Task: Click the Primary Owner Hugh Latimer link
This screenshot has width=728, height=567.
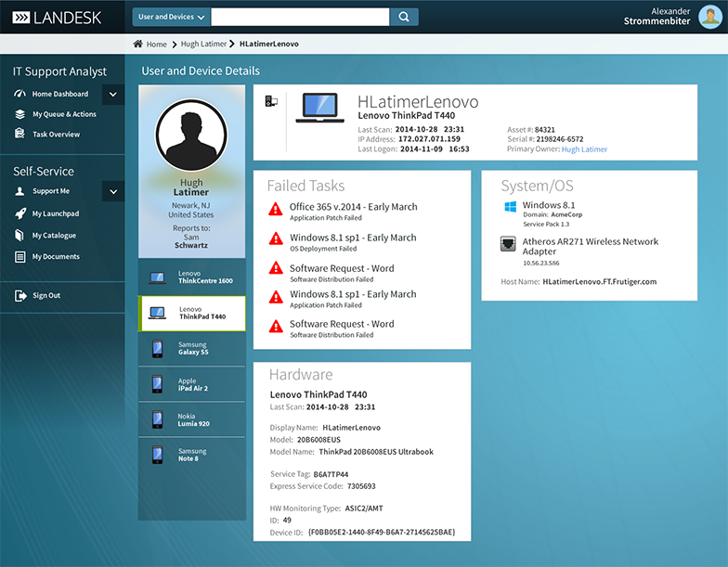Action: pos(584,149)
